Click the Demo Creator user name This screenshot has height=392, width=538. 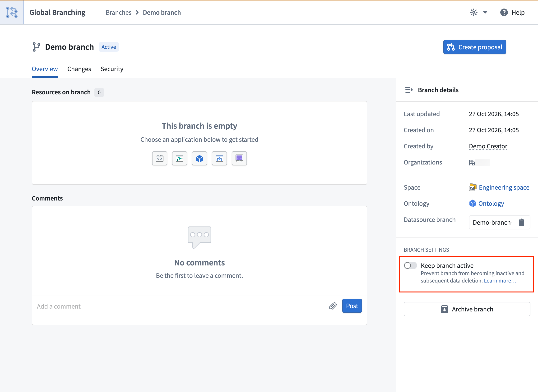click(488, 146)
